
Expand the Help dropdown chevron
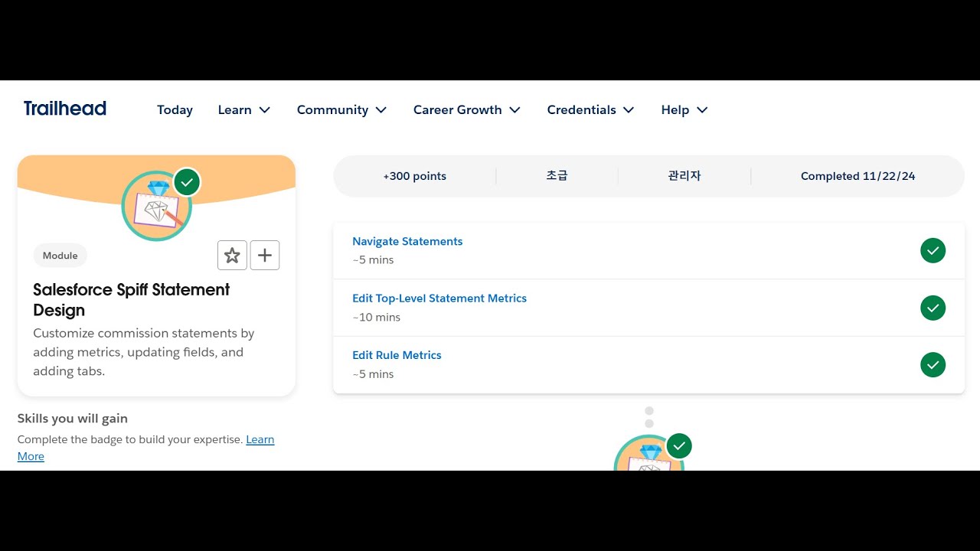coord(702,110)
